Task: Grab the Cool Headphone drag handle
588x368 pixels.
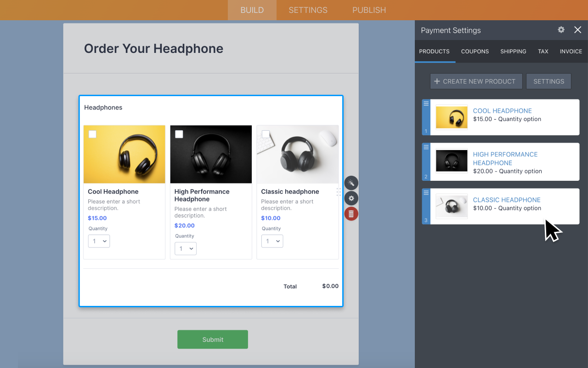Action: pyautogui.click(x=426, y=104)
